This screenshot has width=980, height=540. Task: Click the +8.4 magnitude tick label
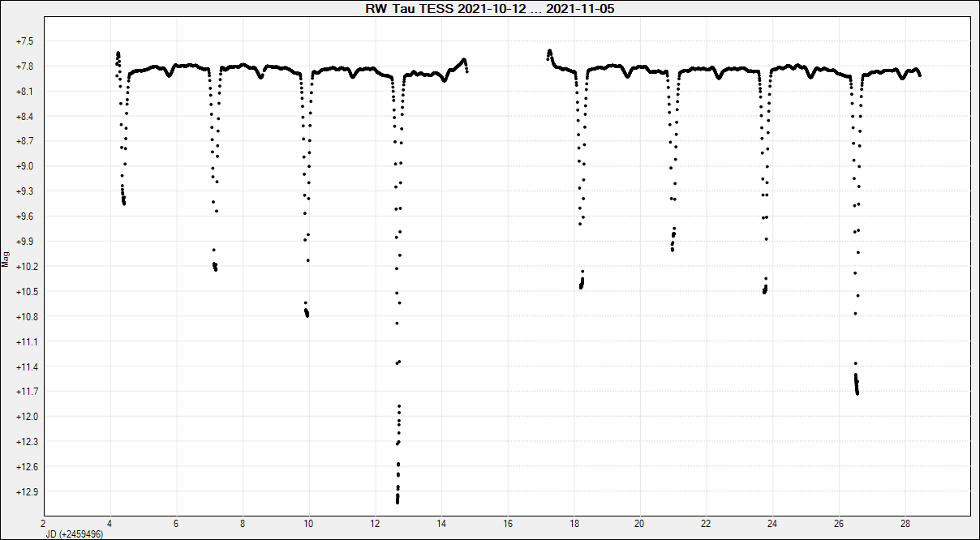[24, 117]
